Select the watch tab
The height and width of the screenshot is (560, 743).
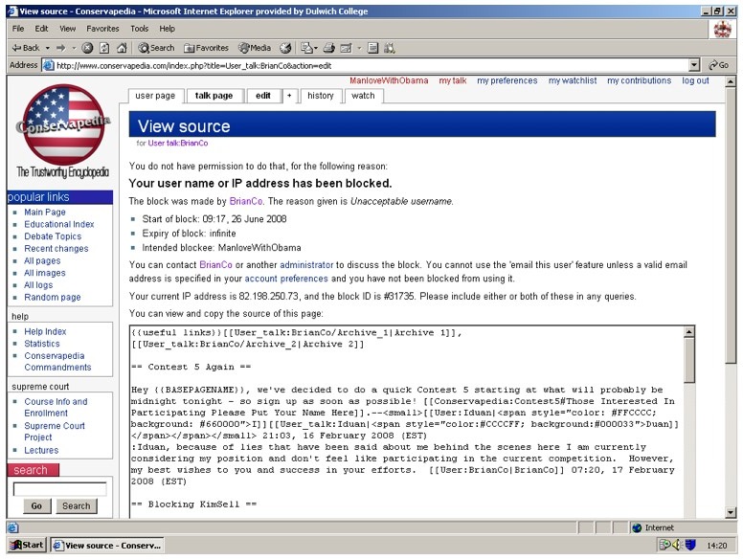(x=363, y=96)
